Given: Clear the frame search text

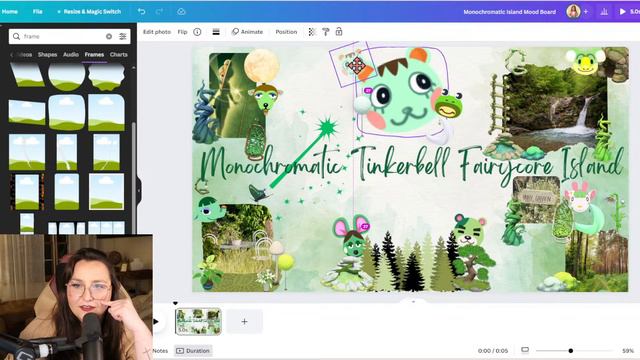Looking at the screenshot, I should [x=109, y=36].
